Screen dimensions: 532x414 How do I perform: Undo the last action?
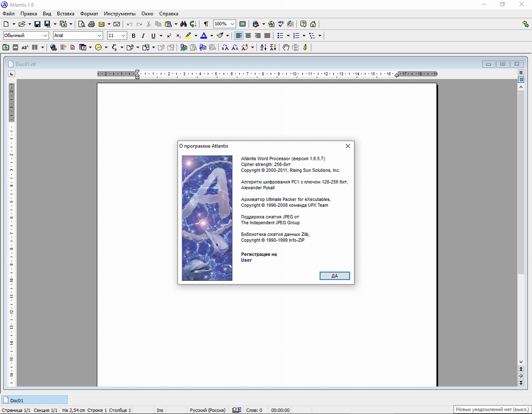(130, 24)
